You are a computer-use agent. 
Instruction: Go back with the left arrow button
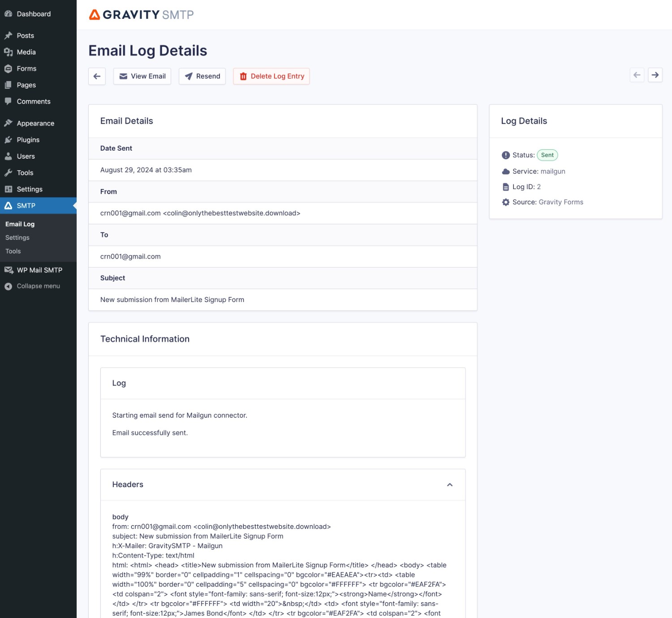pos(97,76)
